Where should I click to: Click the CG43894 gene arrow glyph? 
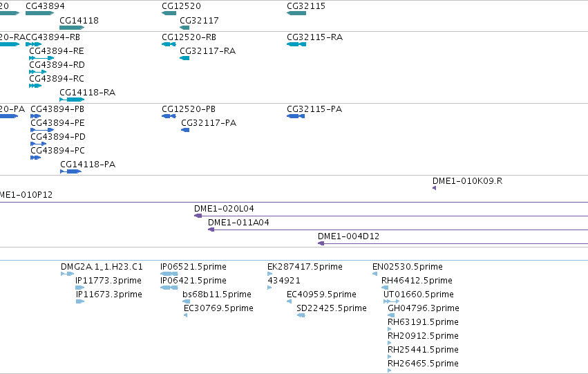click(40, 13)
